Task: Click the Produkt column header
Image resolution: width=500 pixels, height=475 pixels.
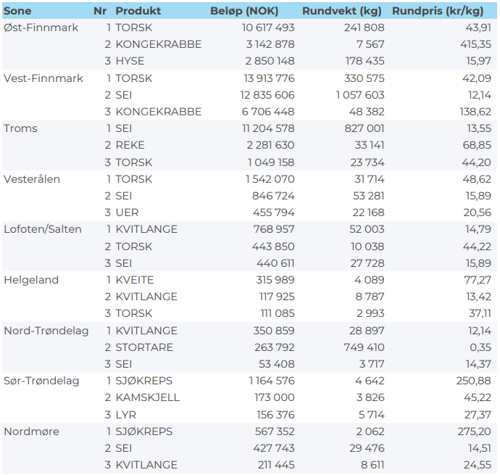Action: tap(138, 11)
